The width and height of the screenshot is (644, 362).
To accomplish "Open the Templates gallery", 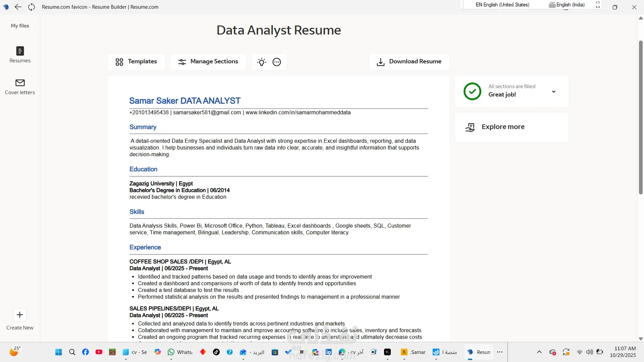I will click(136, 62).
